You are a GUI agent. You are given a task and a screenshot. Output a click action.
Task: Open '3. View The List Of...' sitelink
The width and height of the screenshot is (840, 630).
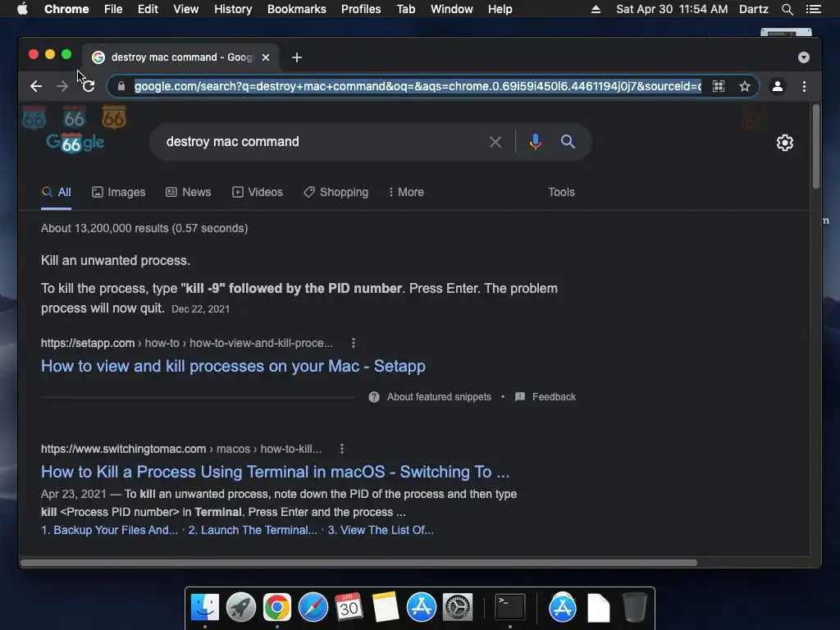381,531
